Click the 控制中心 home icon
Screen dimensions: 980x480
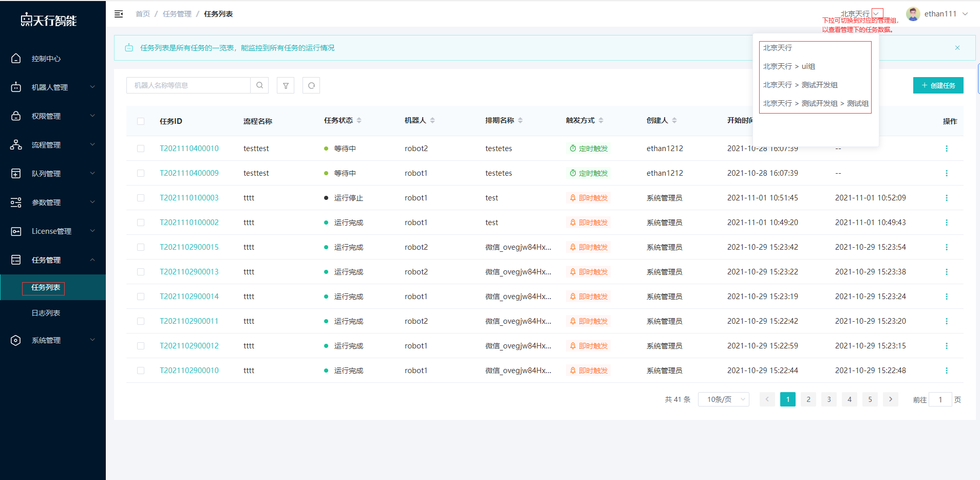[16, 59]
